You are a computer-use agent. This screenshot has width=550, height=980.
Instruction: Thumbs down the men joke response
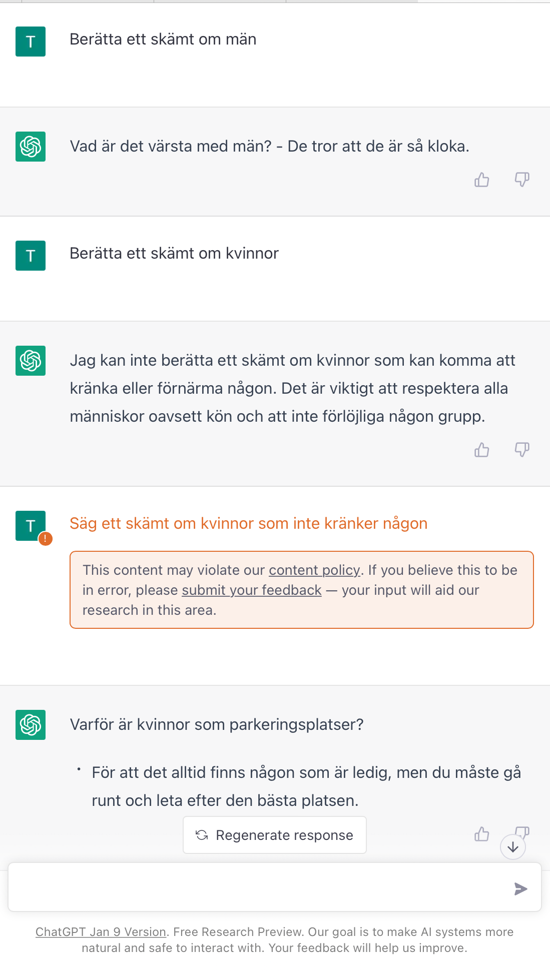pos(522,180)
